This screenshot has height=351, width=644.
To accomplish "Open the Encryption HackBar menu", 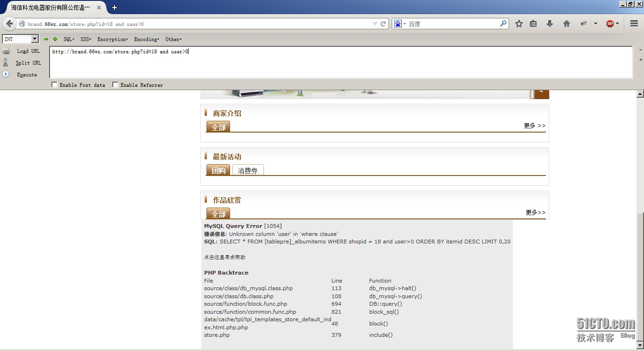I will coord(113,39).
